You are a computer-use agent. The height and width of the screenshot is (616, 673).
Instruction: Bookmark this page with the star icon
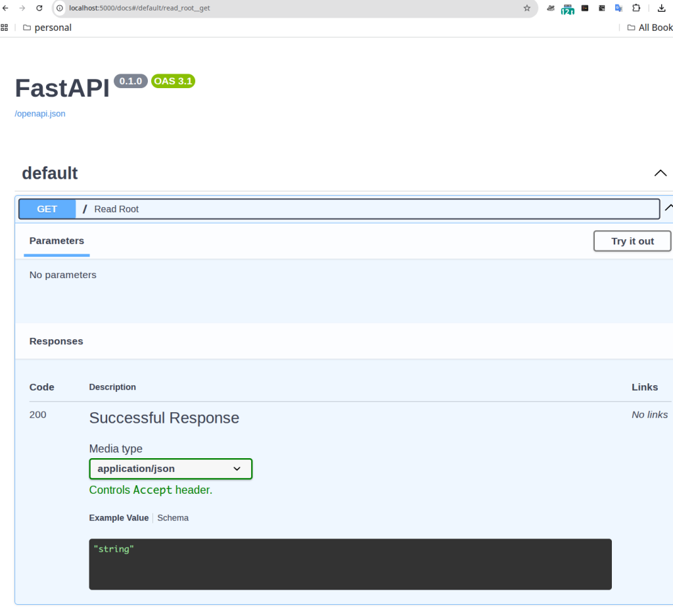click(526, 8)
